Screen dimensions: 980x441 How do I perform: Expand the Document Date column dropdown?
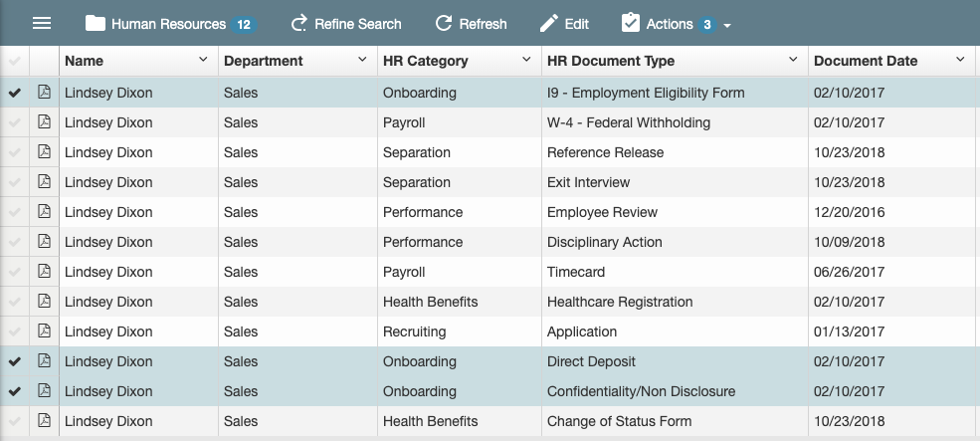[x=960, y=61]
